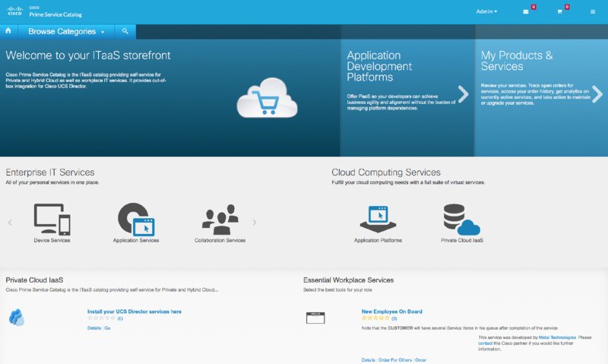Viewport: 608px width, 364px height.
Task: Click the Enterprise IT Services heading
Action: tap(50, 173)
